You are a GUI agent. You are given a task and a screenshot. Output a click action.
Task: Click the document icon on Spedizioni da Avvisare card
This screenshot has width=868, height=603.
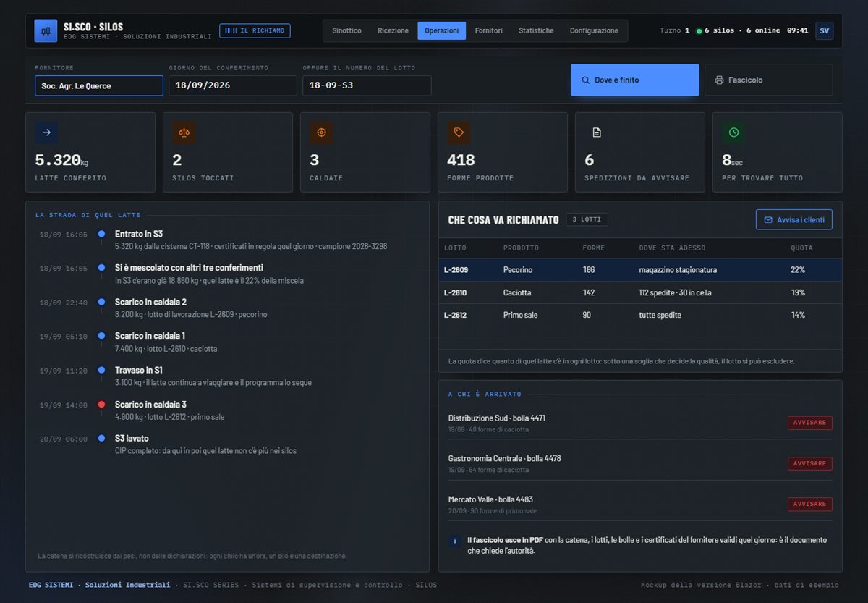point(596,132)
